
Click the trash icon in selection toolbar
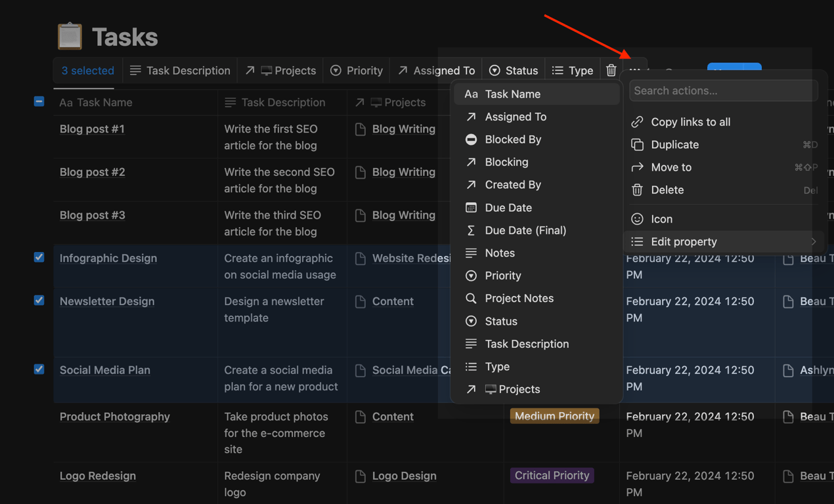pos(611,70)
